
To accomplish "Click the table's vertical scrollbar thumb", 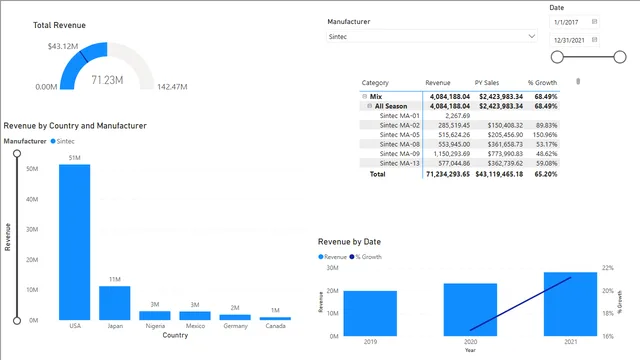I will click(578, 82).
